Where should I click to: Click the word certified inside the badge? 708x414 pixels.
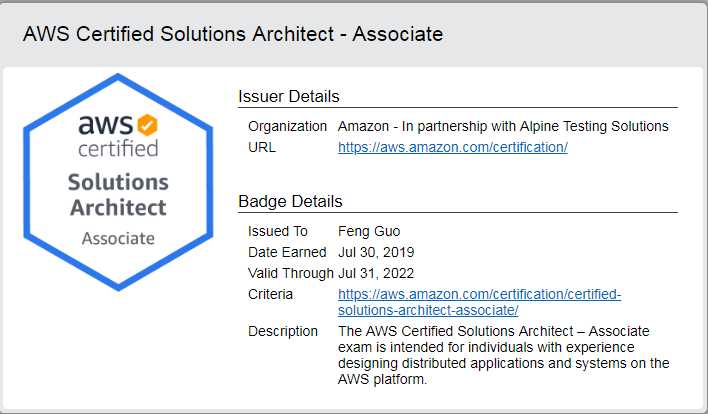coord(118,148)
